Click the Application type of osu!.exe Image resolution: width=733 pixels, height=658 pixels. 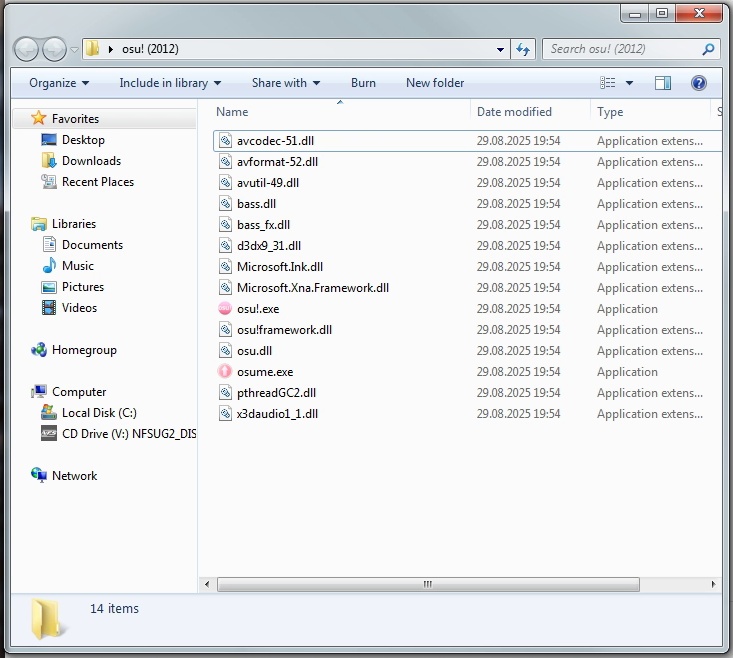tap(627, 309)
